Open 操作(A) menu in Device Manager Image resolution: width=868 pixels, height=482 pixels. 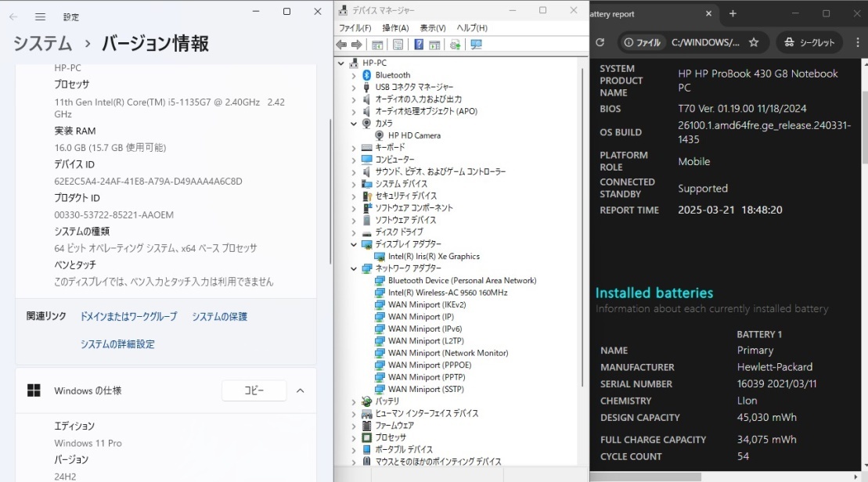click(395, 27)
